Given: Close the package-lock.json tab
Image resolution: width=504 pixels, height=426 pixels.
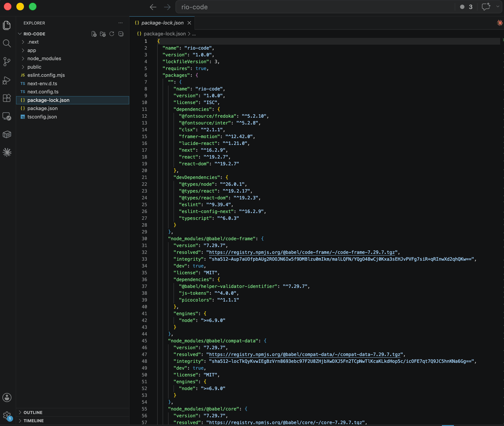Looking at the screenshot, I should pos(189,23).
